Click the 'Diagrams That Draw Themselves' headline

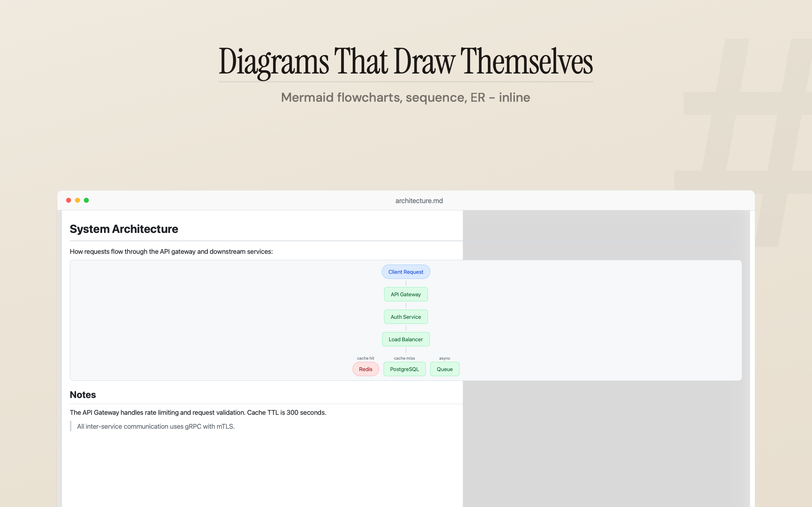point(406,61)
